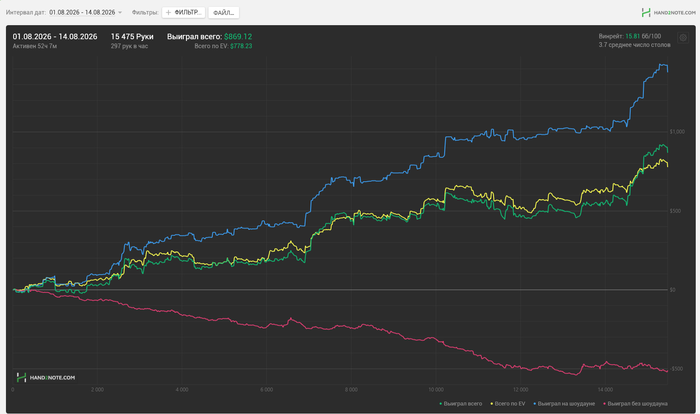
Task: Click the '6 000' x-axis label
Action: [267, 390]
